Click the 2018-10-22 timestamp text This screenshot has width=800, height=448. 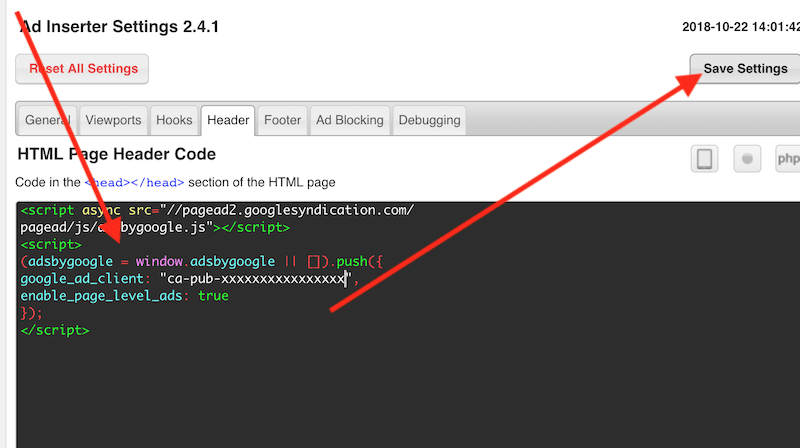tap(741, 27)
